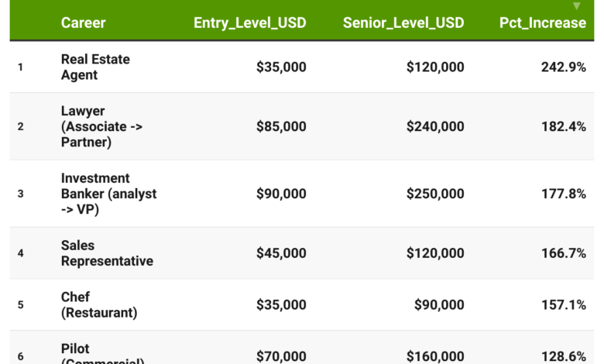Screen dimensions: 604x364
Task: Click the Senior_Level_USD column header
Action: point(403,22)
